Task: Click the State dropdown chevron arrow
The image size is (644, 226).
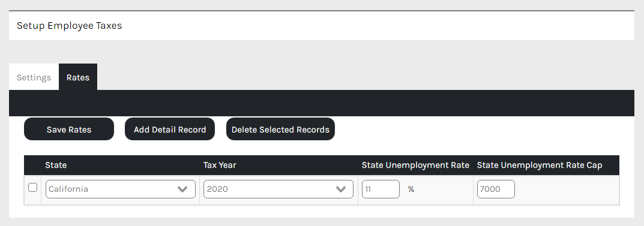Action: (182, 189)
